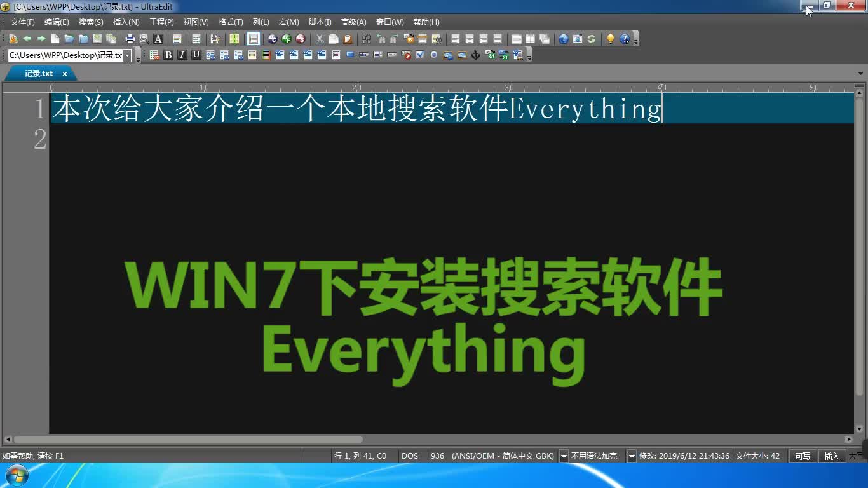Click the Paste clipboard icon
The image size is (868, 488).
pyautogui.click(x=348, y=39)
